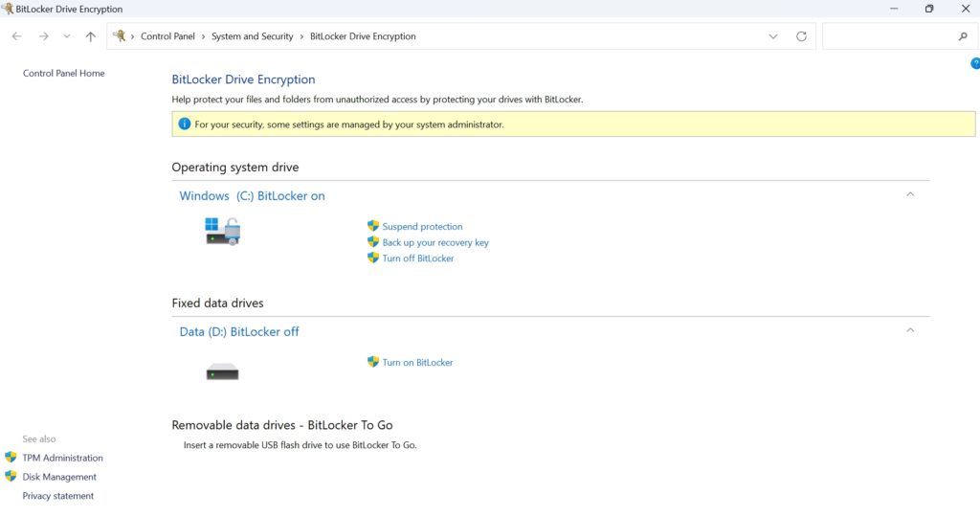The width and height of the screenshot is (980, 517).
Task: Click the Forward navigation arrow
Action: pos(43,36)
